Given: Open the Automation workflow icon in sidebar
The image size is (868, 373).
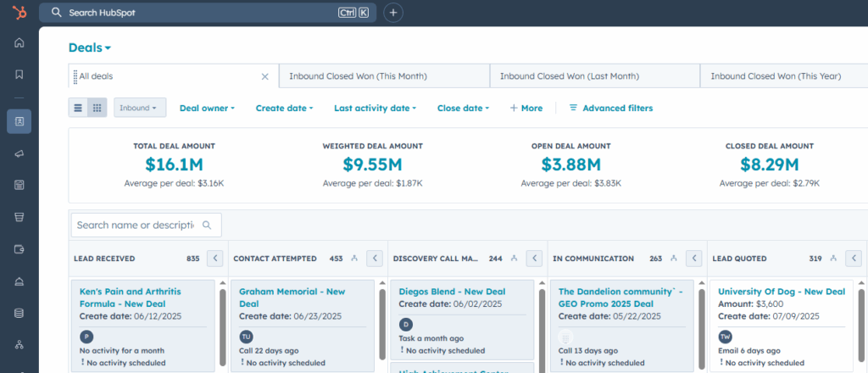Looking at the screenshot, I should pos(19,345).
